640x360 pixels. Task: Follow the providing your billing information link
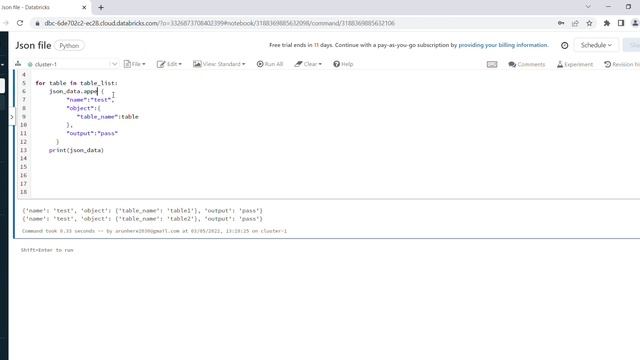point(503,45)
